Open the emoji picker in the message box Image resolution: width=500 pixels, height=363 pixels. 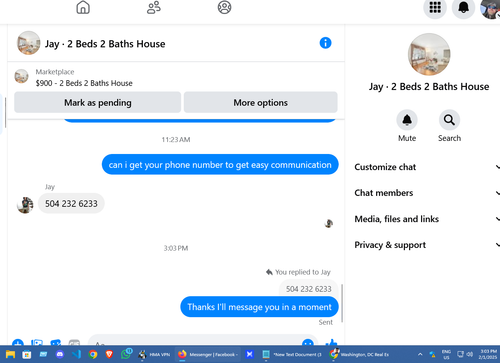[x=308, y=343]
